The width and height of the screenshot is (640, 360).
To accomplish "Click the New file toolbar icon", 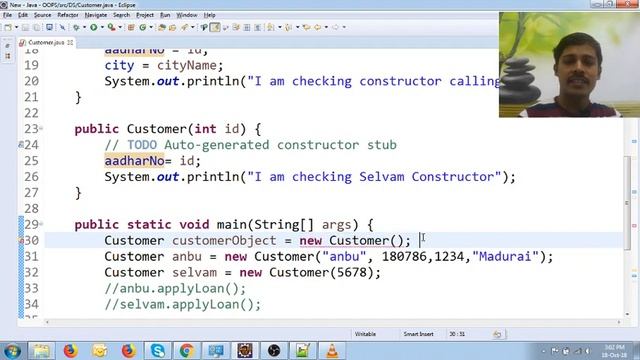I will pos(8,27).
